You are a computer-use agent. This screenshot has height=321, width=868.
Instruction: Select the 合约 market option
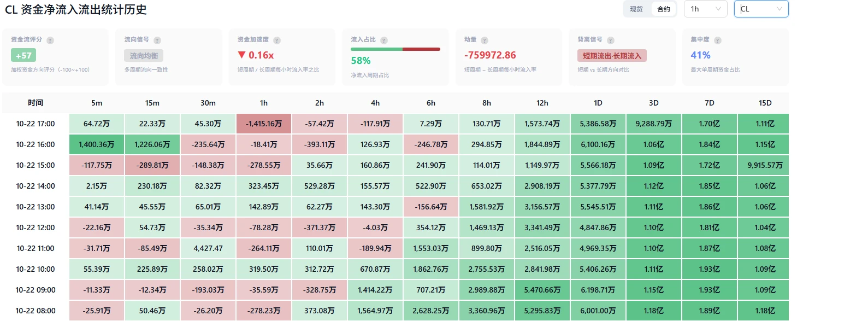(664, 9)
